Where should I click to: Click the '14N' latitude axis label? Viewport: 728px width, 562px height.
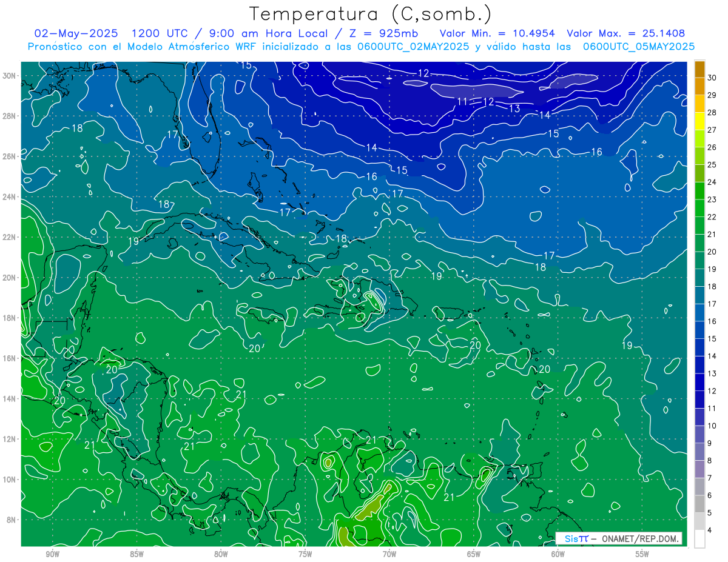[x=10, y=398]
